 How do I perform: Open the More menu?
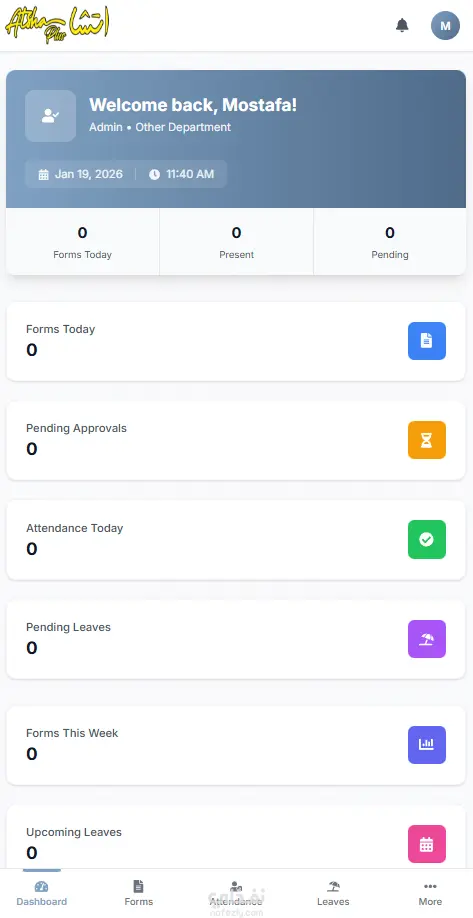(430, 893)
